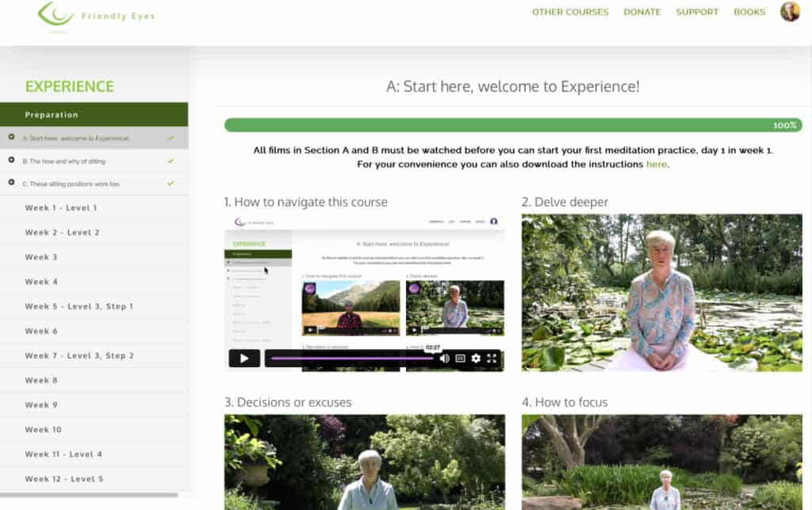Open the Delve deeper video thumbnail
812x510 pixels.
pos(662,293)
